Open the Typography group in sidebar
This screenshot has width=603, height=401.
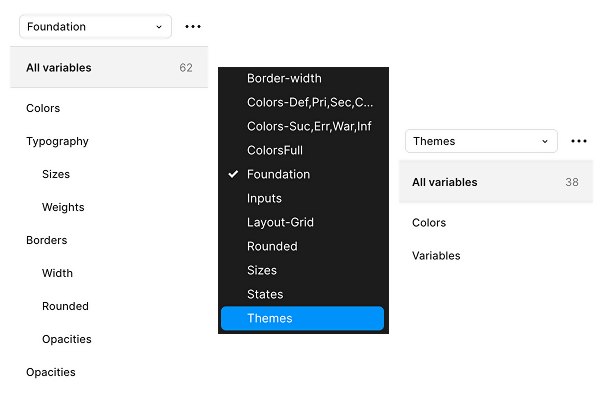click(57, 141)
